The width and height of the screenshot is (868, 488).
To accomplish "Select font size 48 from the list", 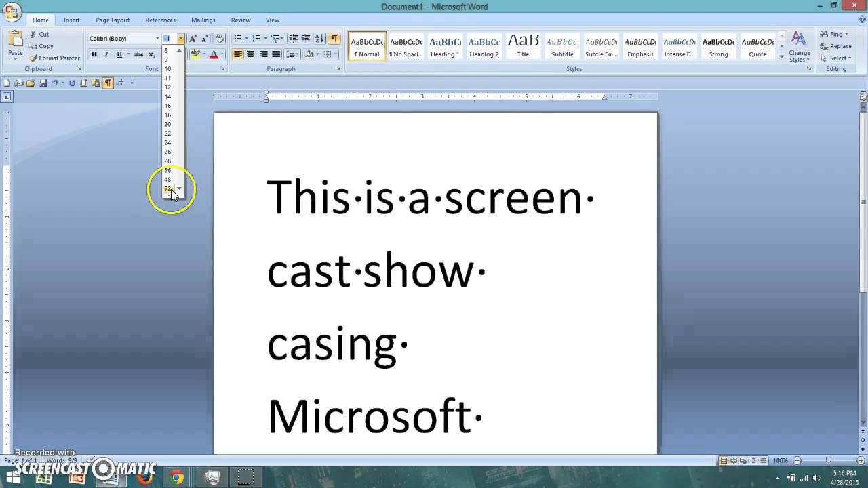I will (x=170, y=180).
